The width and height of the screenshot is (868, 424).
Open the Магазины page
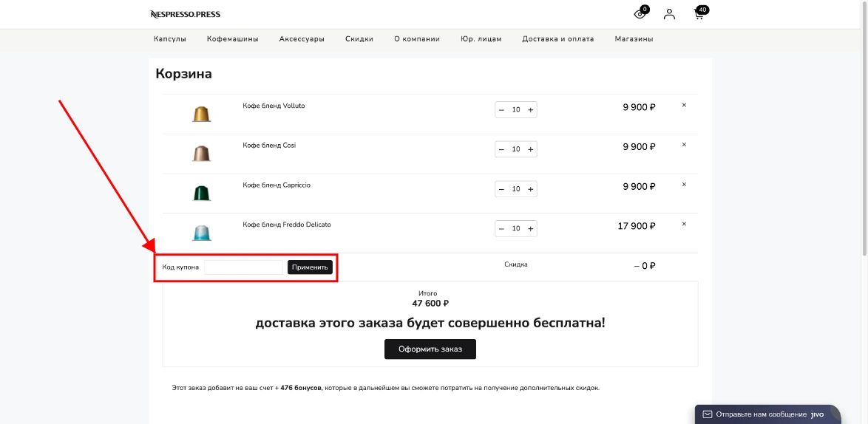click(634, 39)
